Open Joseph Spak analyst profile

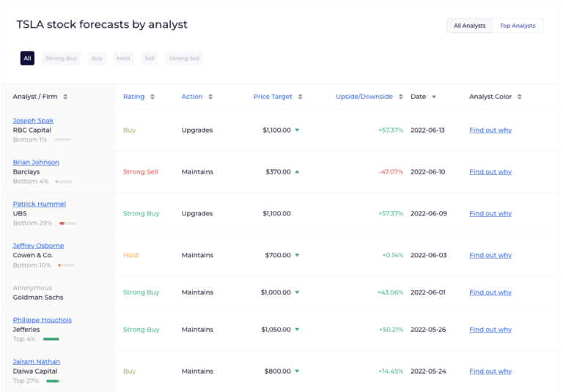point(33,121)
